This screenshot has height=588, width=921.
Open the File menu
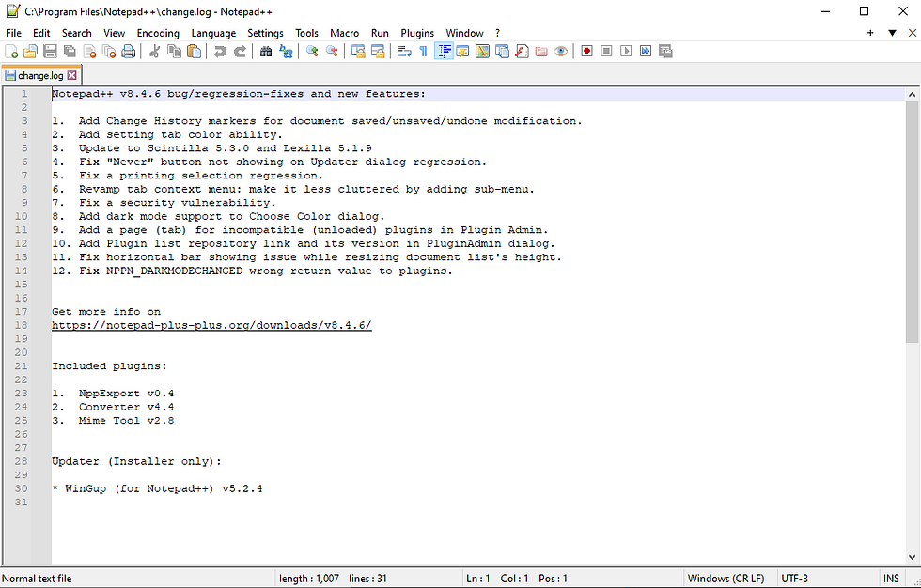click(x=13, y=33)
